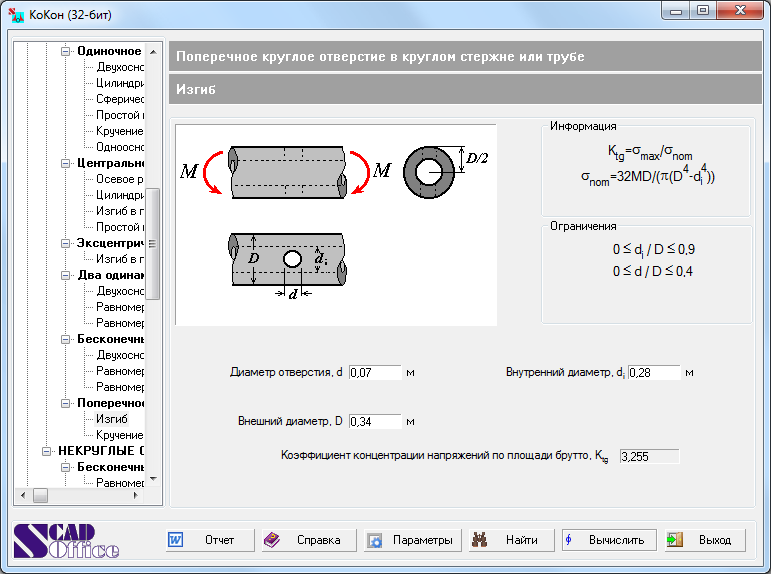Collapse the Центральное tree node

(x=65, y=163)
